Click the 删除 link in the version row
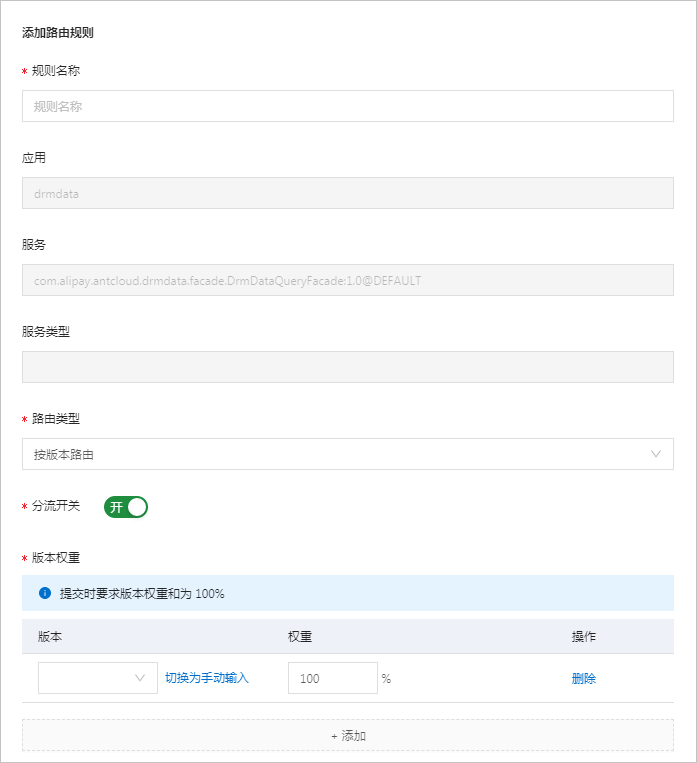This screenshot has height=763, width=697. coord(584,678)
